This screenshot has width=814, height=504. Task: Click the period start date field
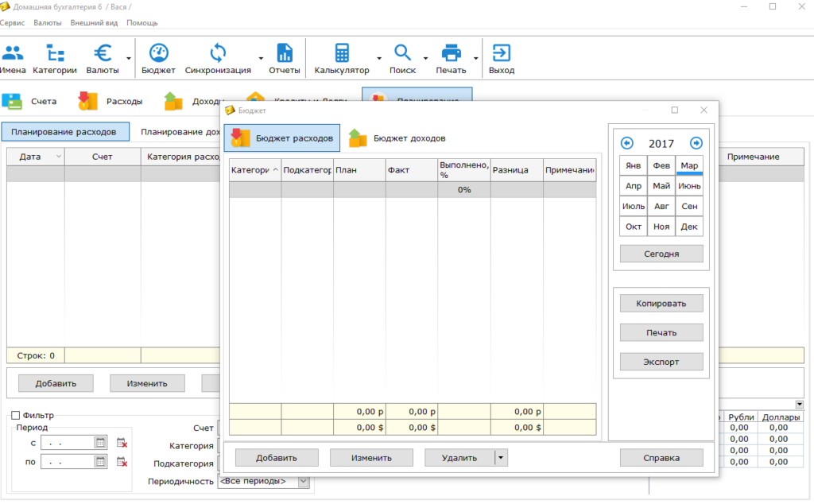(67, 442)
